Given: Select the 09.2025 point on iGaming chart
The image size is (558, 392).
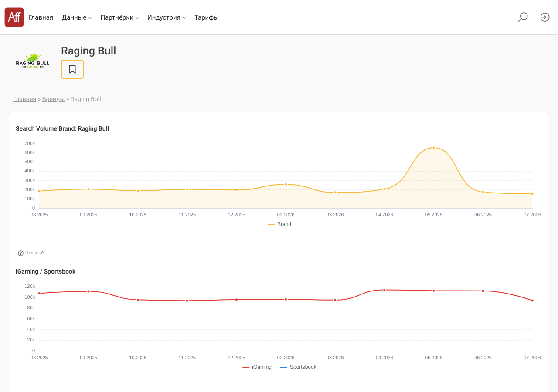Looking at the screenshot, I should click(88, 291).
